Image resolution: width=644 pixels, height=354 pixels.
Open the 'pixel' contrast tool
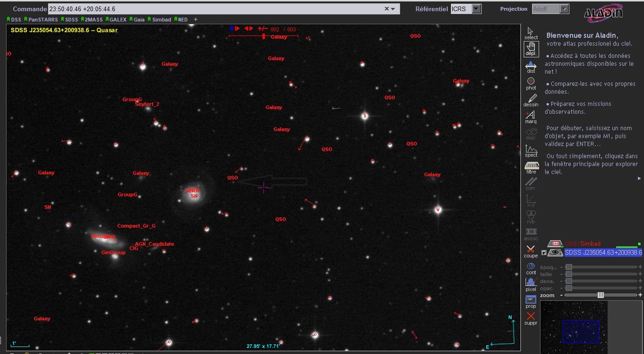point(531,284)
